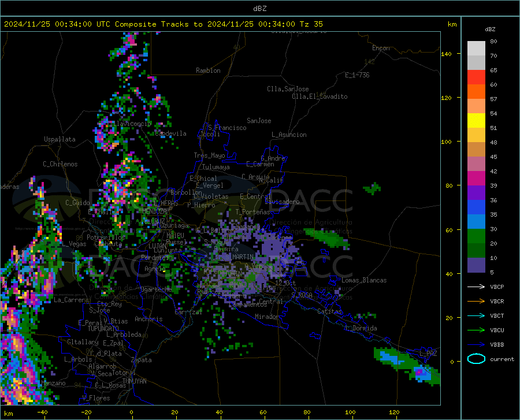This screenshot has height=420, width=520.
Task: Select the orange 57 dBZ color swatch
Action: 476,92
